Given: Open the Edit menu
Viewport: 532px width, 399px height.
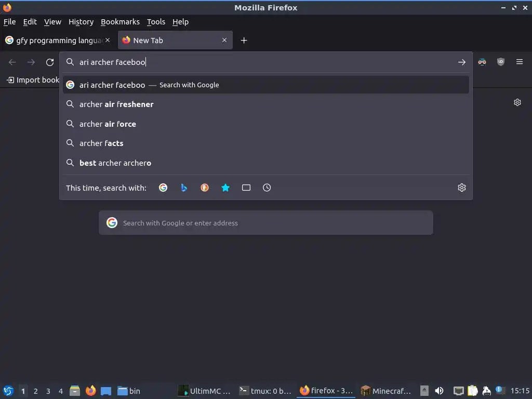Looking at the screenshot, I should pos(30,22).
